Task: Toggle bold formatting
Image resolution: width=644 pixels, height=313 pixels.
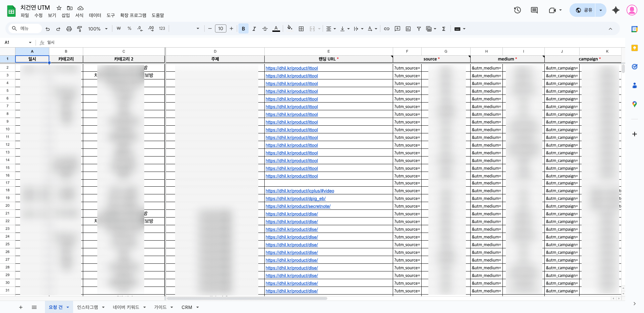Action: pyautogui.click(x=244, y=29)
